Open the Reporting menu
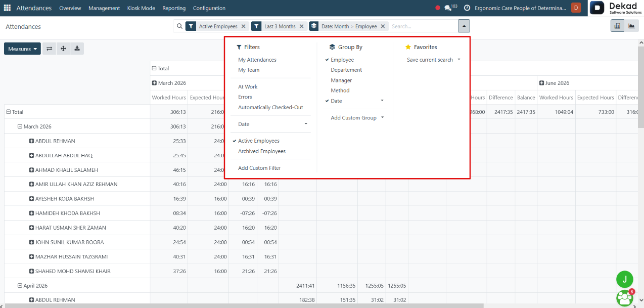644x308 pixels. click(174, 8)
